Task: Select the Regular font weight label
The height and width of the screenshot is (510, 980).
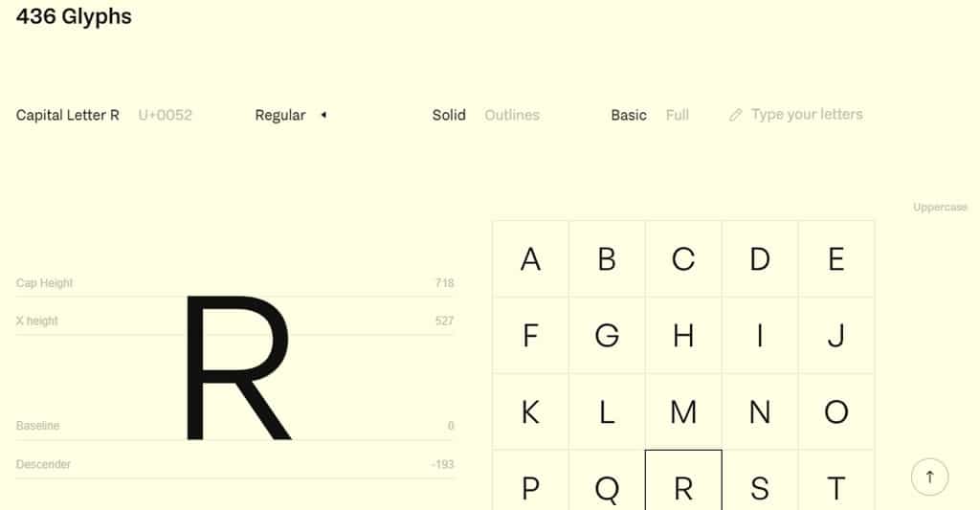Action: coord(280,115)
